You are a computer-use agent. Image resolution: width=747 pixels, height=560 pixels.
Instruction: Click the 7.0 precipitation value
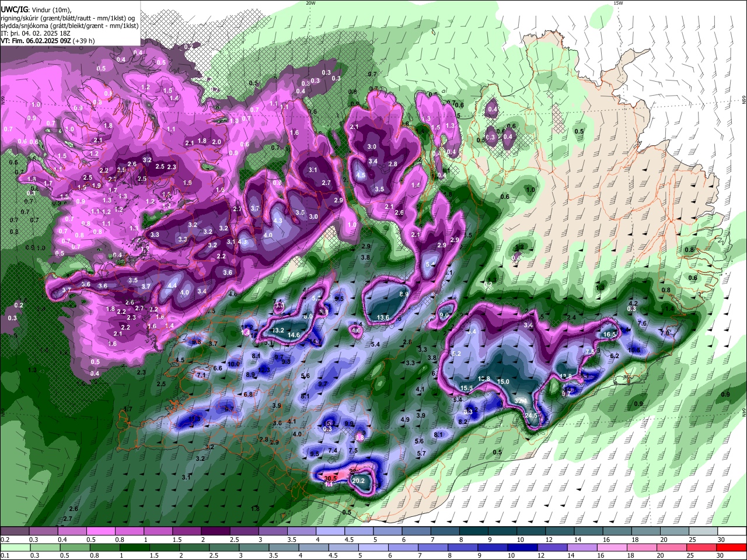coord(664,332)
